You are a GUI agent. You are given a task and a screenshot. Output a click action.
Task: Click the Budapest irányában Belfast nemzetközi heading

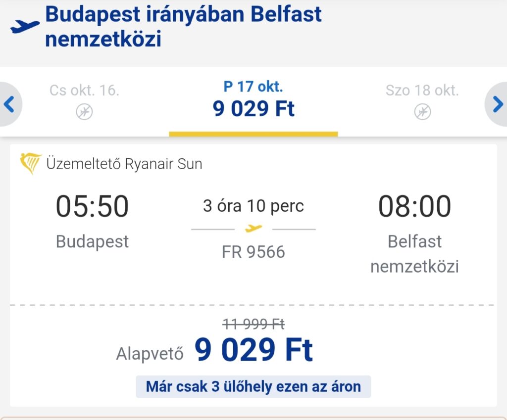[183, 27]
